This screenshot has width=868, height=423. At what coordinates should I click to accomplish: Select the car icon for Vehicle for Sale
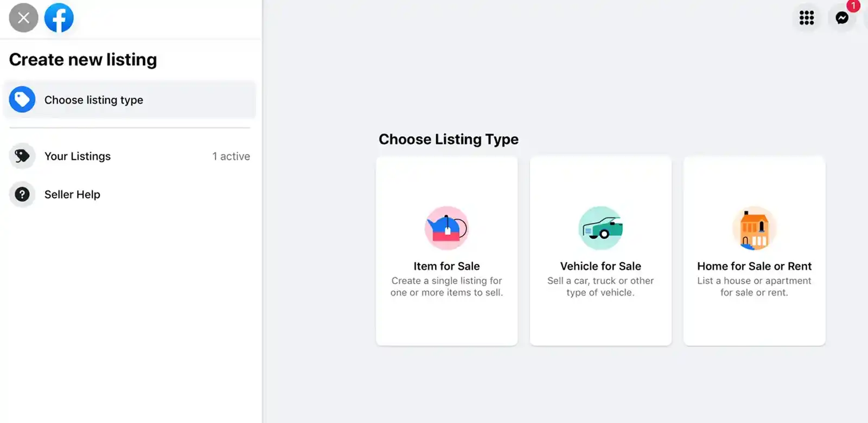click(600, 228)
